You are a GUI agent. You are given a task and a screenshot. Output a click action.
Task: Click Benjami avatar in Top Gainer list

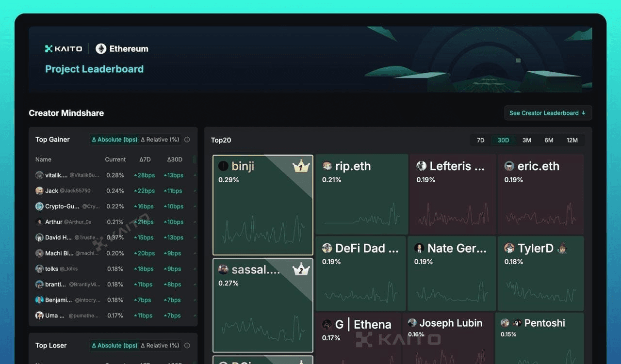click(x=39, y=300)
